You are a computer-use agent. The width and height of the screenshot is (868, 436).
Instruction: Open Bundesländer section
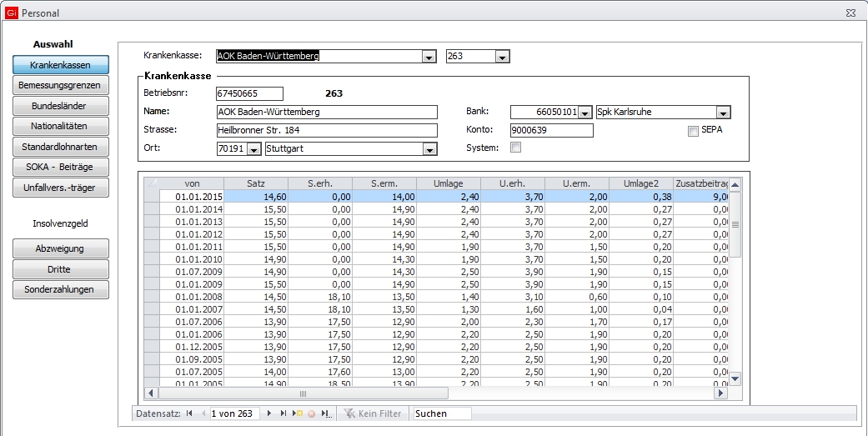[x=61, y=106]
